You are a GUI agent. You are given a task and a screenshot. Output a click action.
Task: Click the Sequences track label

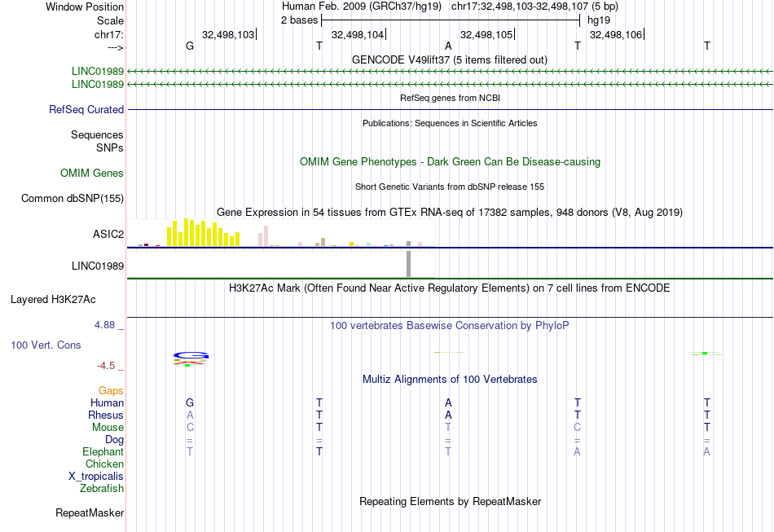[97, 134]
